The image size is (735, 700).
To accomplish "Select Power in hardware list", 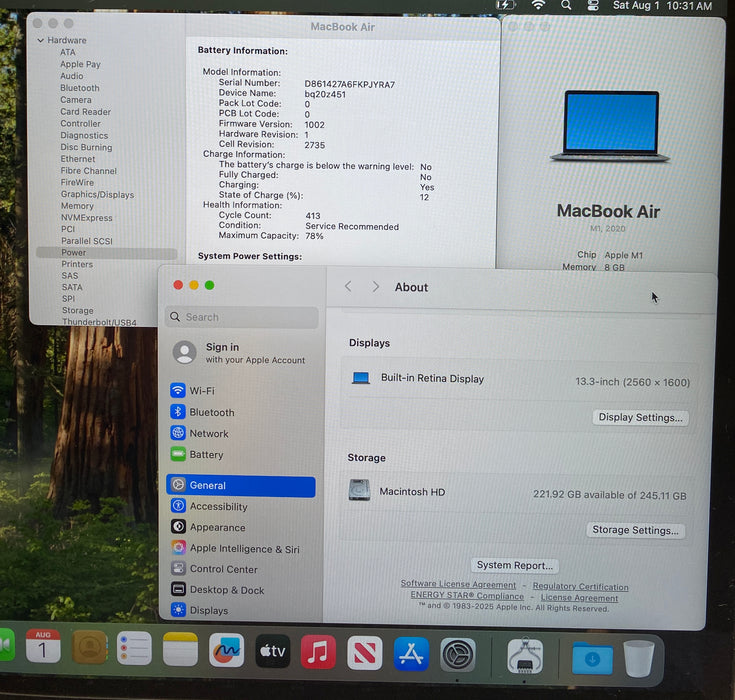I will pos(106,253).
